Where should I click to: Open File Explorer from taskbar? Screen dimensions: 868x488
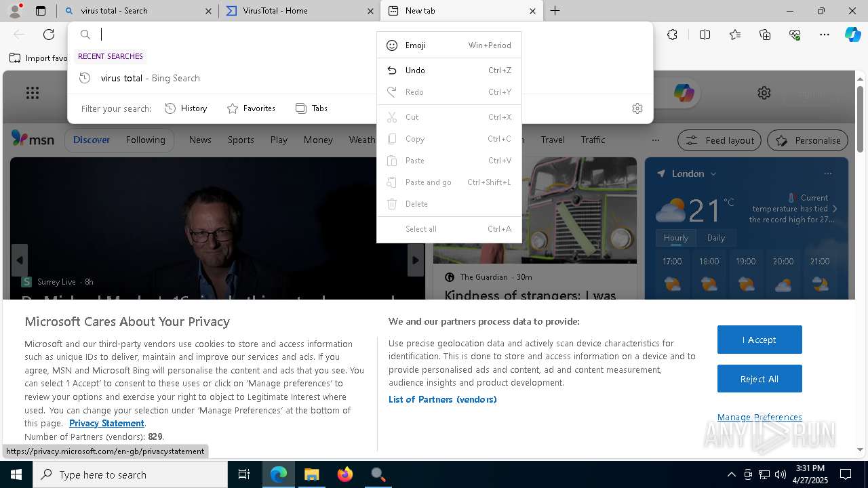tap(311, 474)
